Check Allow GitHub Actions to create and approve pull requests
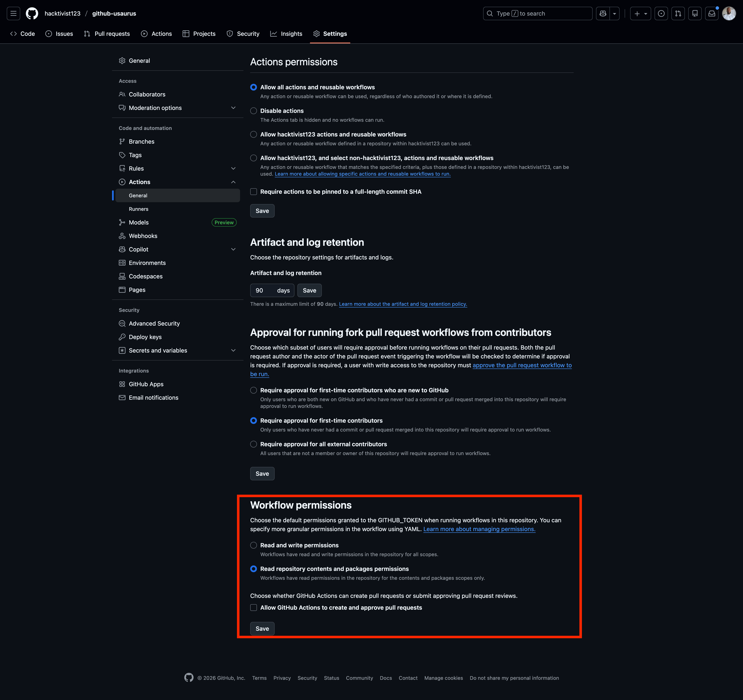743x700 pixels. coord(253,607)
